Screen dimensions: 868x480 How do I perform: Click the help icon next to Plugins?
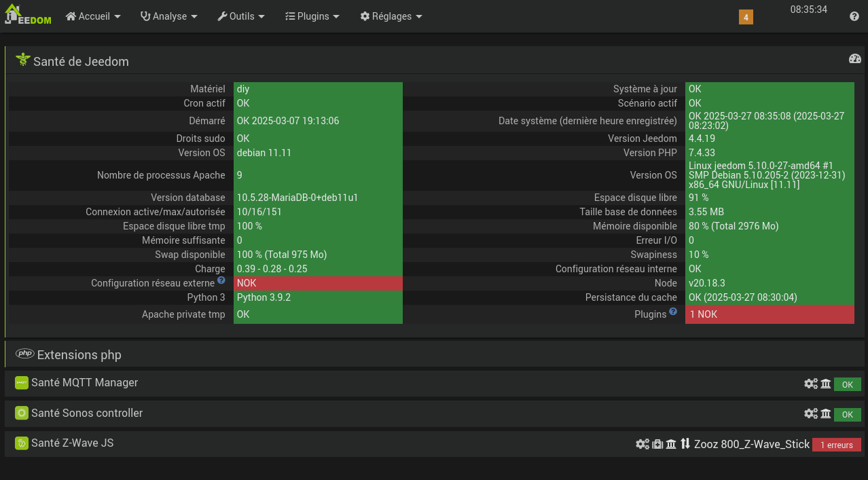(673, 312)
